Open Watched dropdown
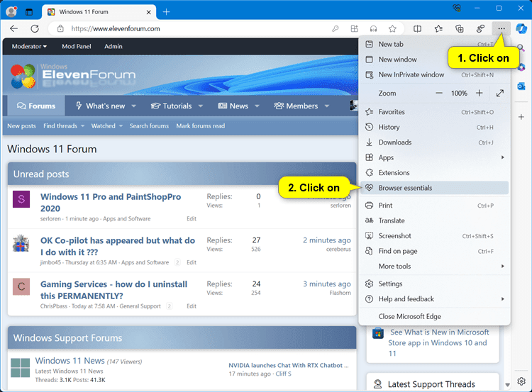This screenshot has height=392, width=532. tap(106, 125)
